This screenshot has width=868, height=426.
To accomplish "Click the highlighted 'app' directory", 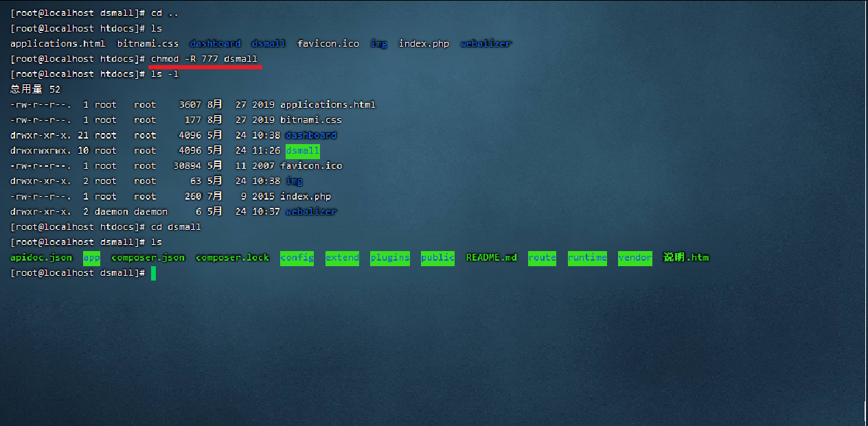I will pos(91,258).
